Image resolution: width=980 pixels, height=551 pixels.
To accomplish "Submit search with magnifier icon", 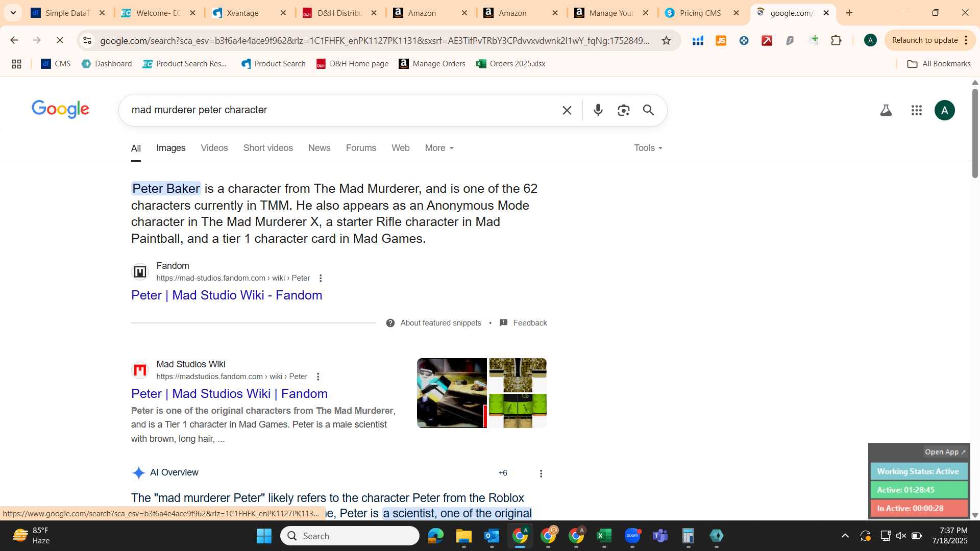I will click(648, 110).
